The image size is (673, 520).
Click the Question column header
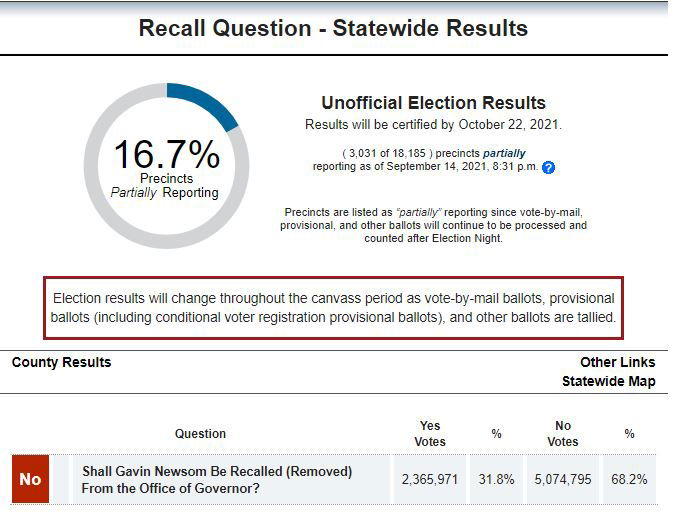(200, 434)
